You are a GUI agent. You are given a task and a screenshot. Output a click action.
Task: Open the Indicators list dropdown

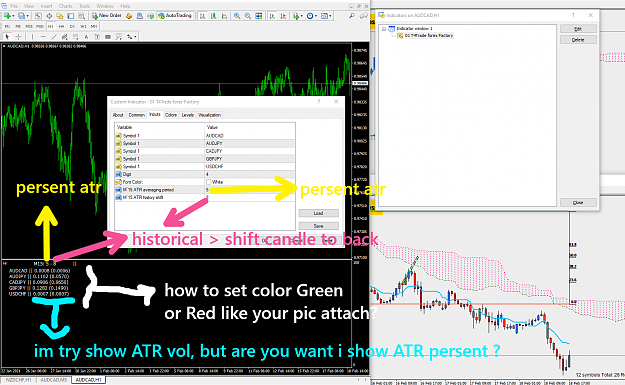298,16
